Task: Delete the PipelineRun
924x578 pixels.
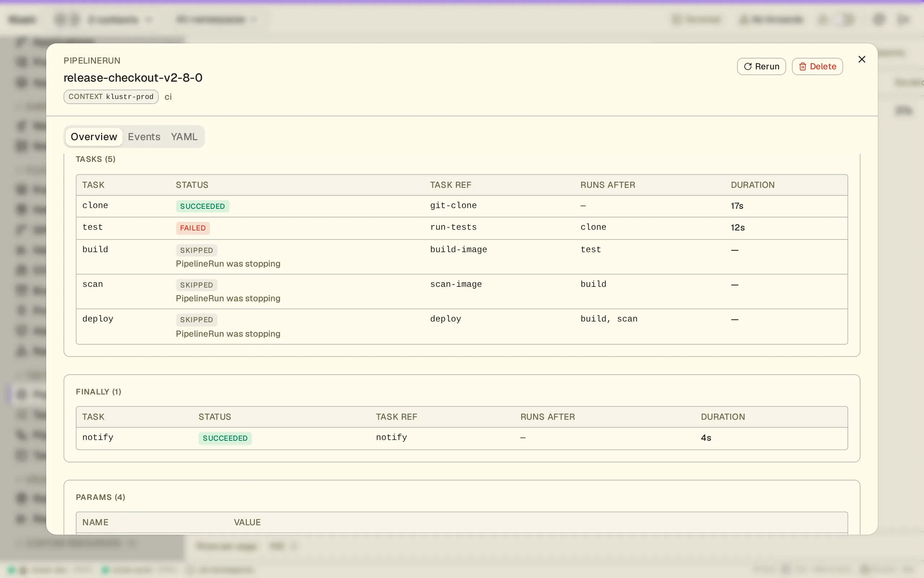Action: click(x=817, y=66)
